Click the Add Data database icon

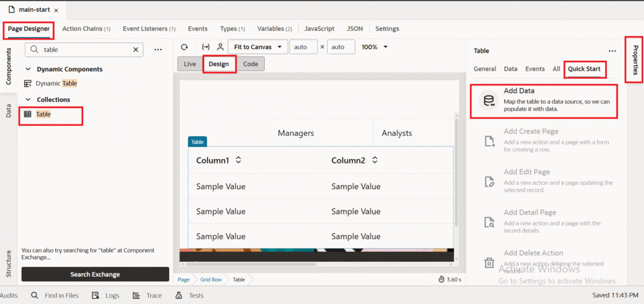(x=489, y=101)
